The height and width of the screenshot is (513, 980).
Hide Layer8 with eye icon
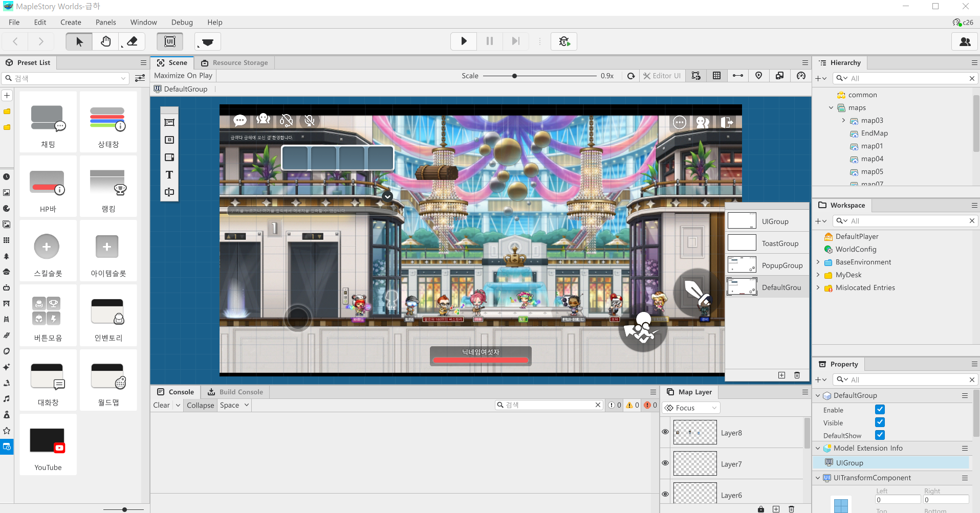[x=665, y=432]
